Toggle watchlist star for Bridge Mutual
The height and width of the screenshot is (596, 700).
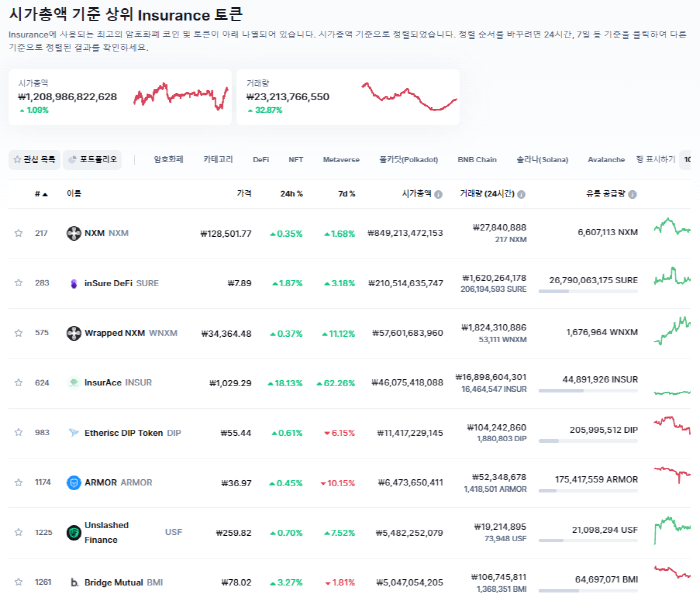pos(18,582)
